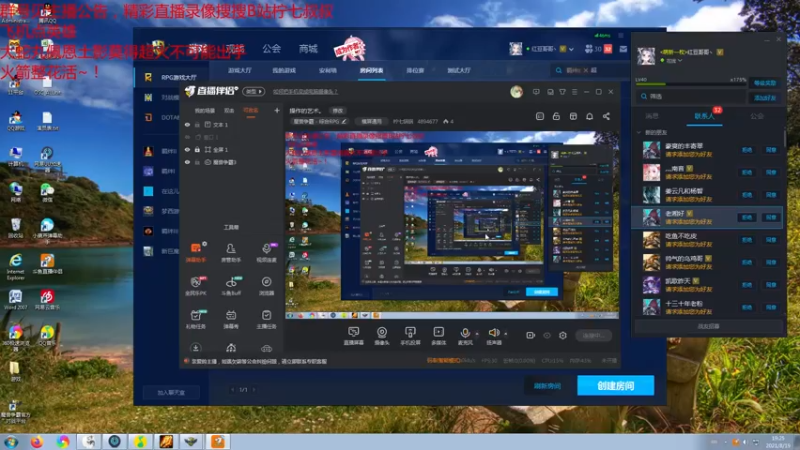Open the 弹幕助手 danmaku assistant tool
Image resolution: width=800 pixels, height=450 pixels.
[x=196, y=252]
